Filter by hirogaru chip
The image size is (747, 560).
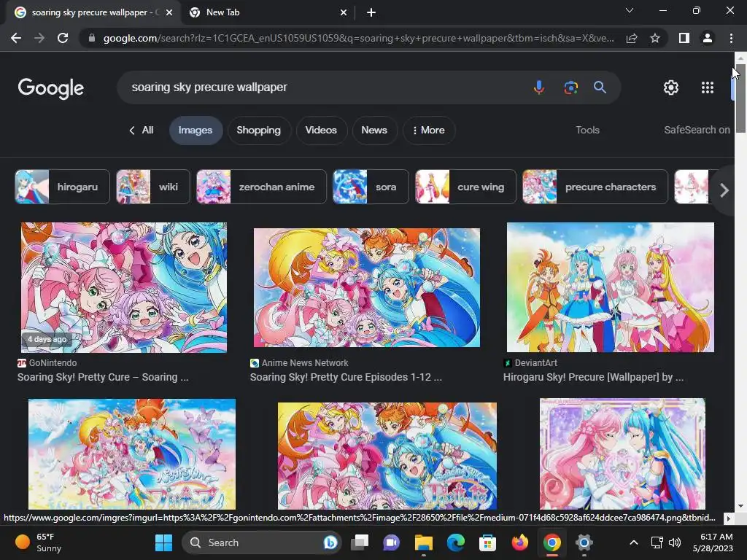[63, 187]
